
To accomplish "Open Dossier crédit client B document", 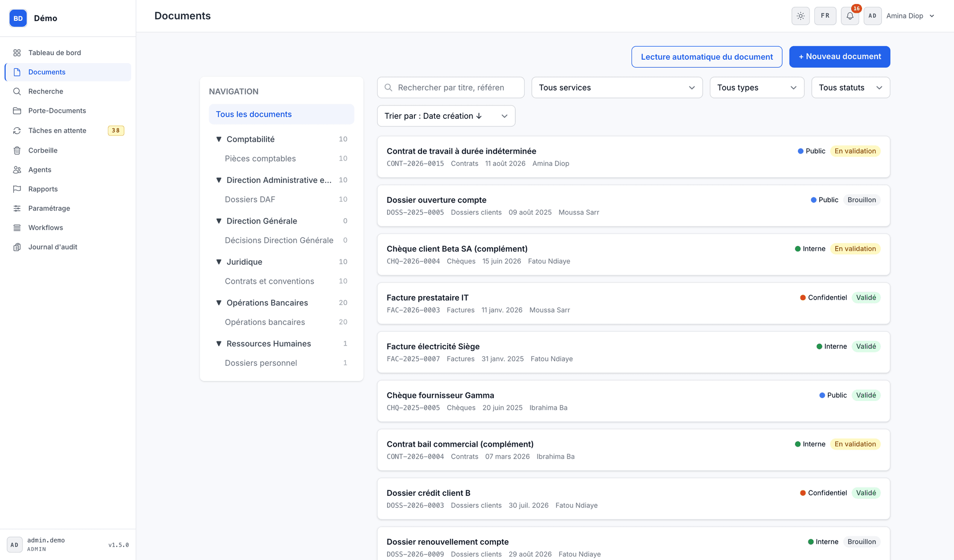I will (x=634, y=499).
